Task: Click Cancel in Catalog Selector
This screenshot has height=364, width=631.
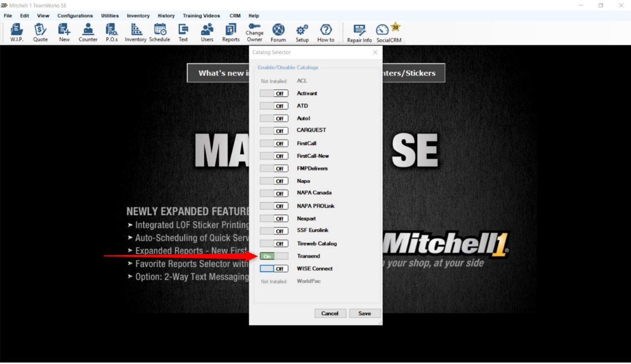Action: coord(330,313)
